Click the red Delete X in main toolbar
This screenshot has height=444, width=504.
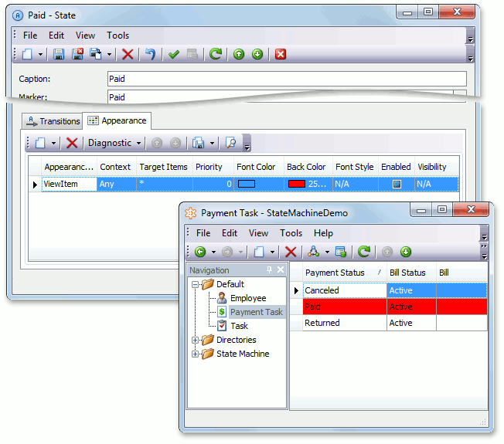128,54
